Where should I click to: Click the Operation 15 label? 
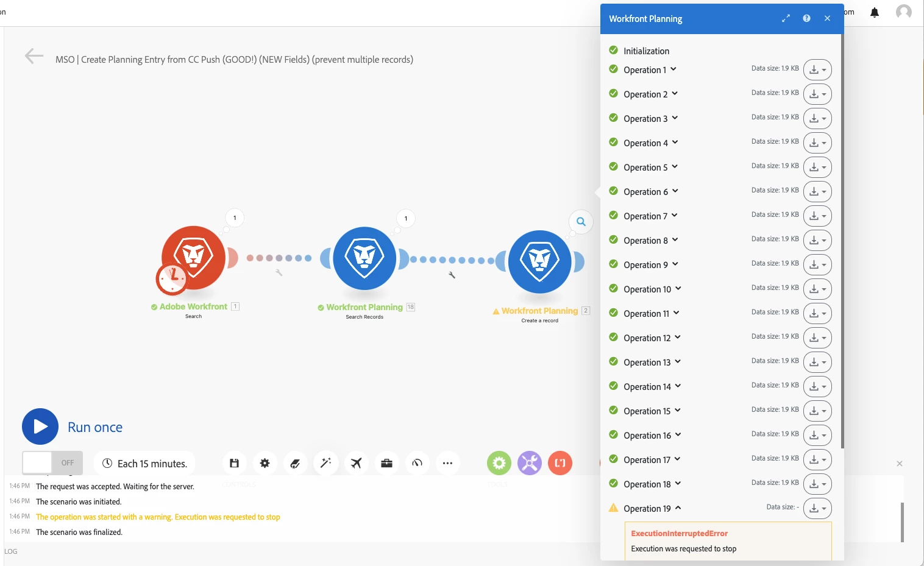click(647, 411)
